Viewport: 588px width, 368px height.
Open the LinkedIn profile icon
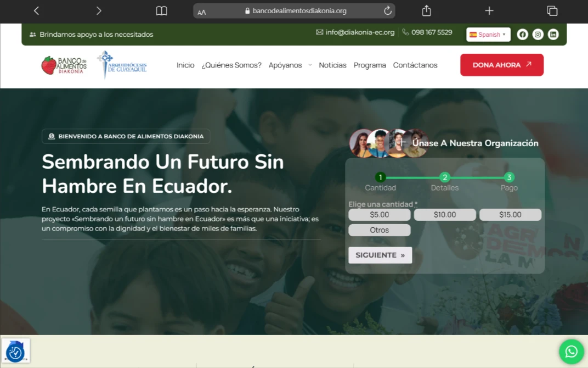[x=553, y=34]
